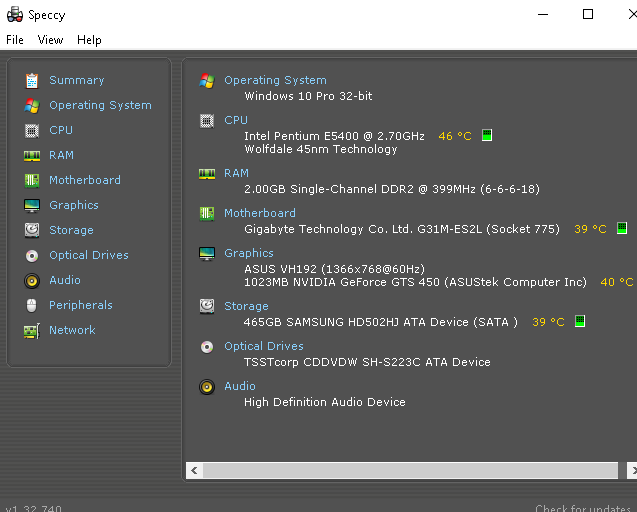Image resolution: width=637 pixels, height=512 pixels.
Task: Click the Peripherals mouse icon in sidebar
Action: point(32,306)
